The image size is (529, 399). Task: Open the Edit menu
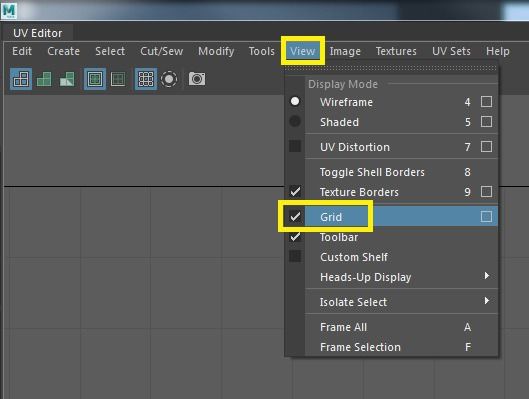click(x=22, y=51)
